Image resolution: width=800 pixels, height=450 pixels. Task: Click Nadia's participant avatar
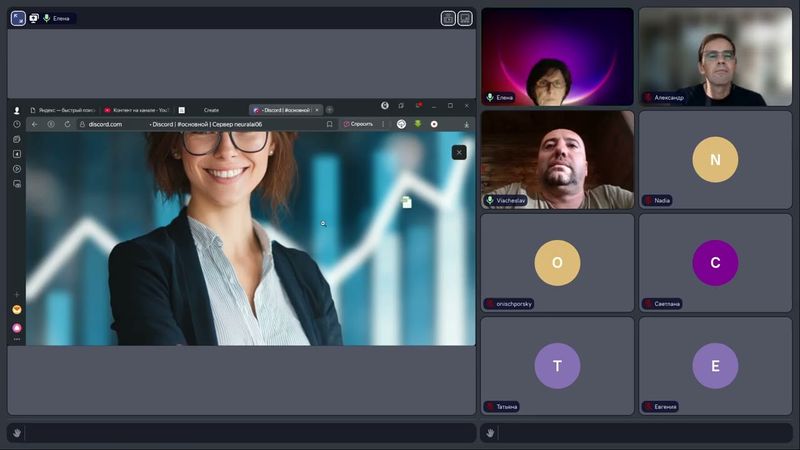tap(714, 160)
